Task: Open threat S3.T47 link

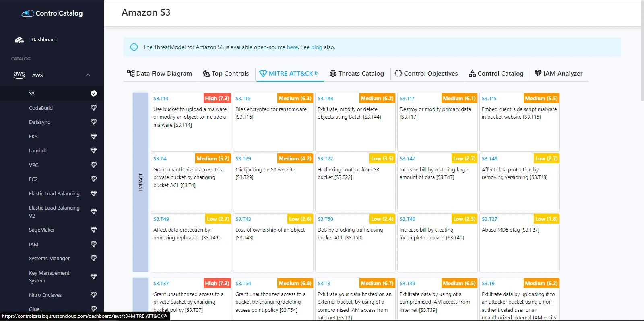Action: click(x=407, y=158)
